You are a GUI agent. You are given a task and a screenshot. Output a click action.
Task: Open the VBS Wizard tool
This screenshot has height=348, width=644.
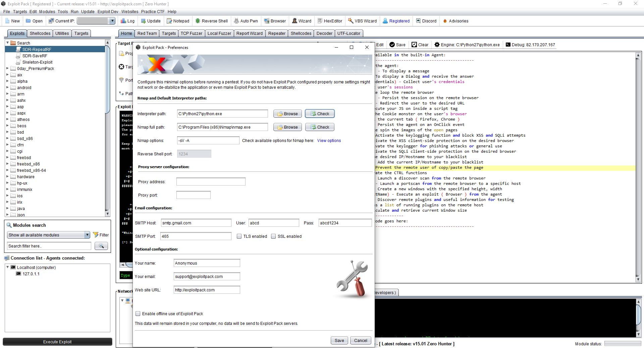pos(362,21)
